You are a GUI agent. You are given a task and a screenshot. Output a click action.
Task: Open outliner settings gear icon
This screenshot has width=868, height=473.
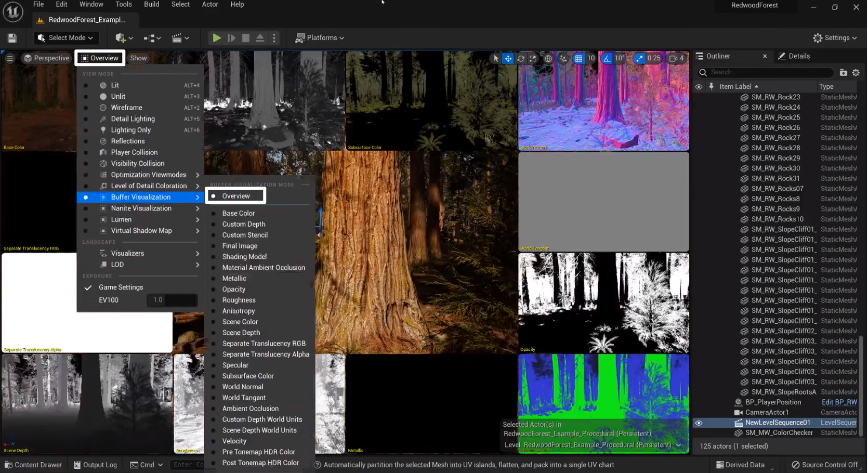[x=856, y=73]
